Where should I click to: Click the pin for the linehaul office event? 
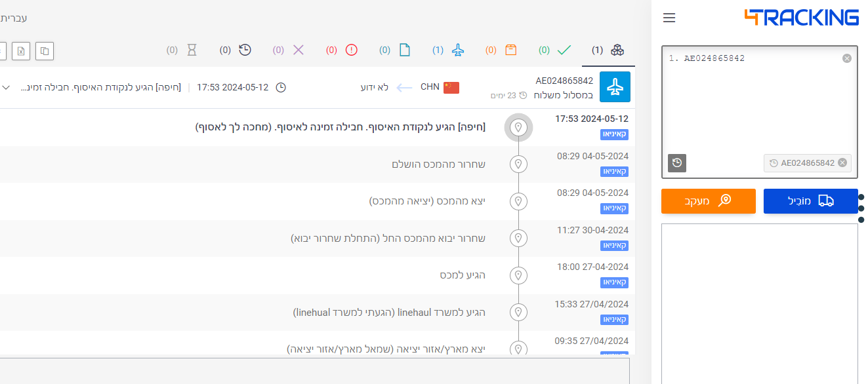[x=518, y=312]
